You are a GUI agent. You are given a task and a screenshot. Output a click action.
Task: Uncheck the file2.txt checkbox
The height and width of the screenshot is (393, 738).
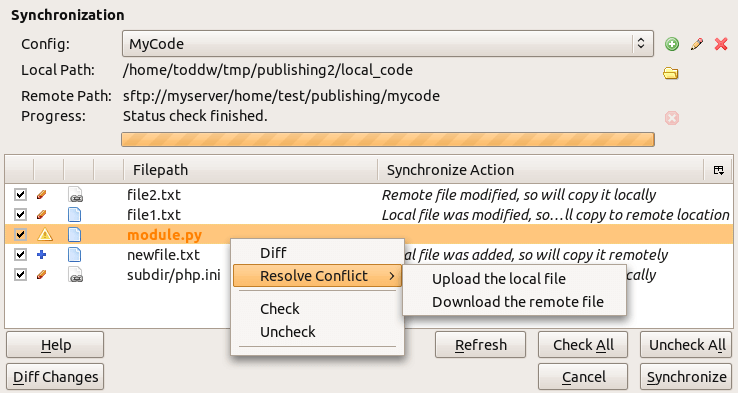pyautogui.click(x=20, y=194)
